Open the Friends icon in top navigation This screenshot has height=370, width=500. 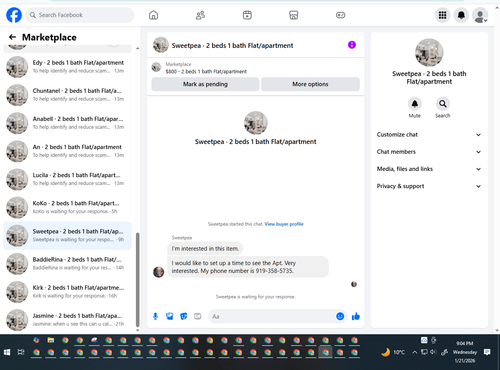200,15
